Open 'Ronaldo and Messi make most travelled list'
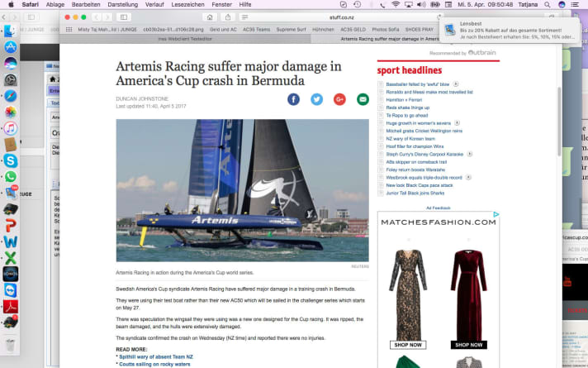588x368 pixels. point(429,92)
